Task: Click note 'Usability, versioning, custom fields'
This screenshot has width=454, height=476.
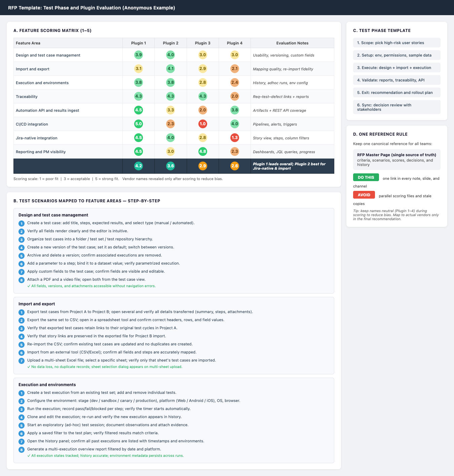Action: (283, 55)
